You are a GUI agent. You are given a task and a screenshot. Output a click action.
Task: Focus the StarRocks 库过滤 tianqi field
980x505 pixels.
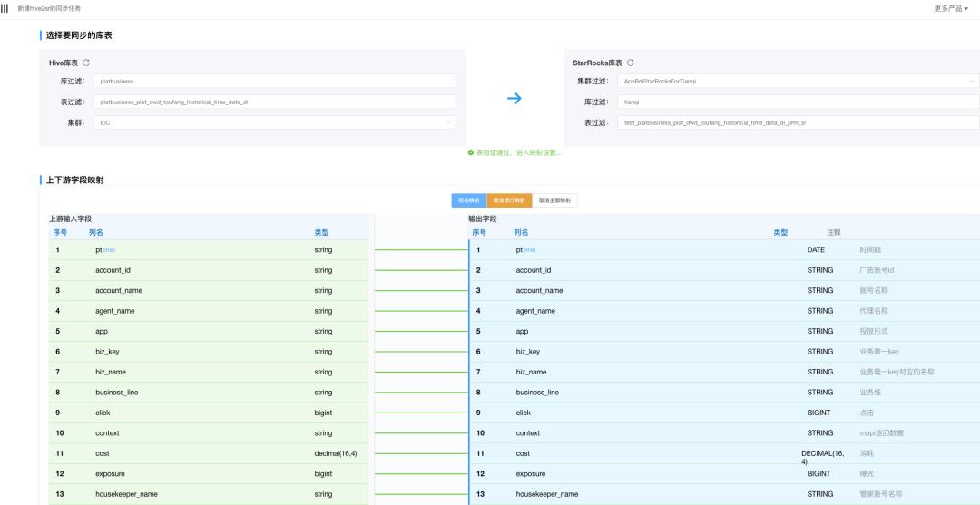[799, 102]
